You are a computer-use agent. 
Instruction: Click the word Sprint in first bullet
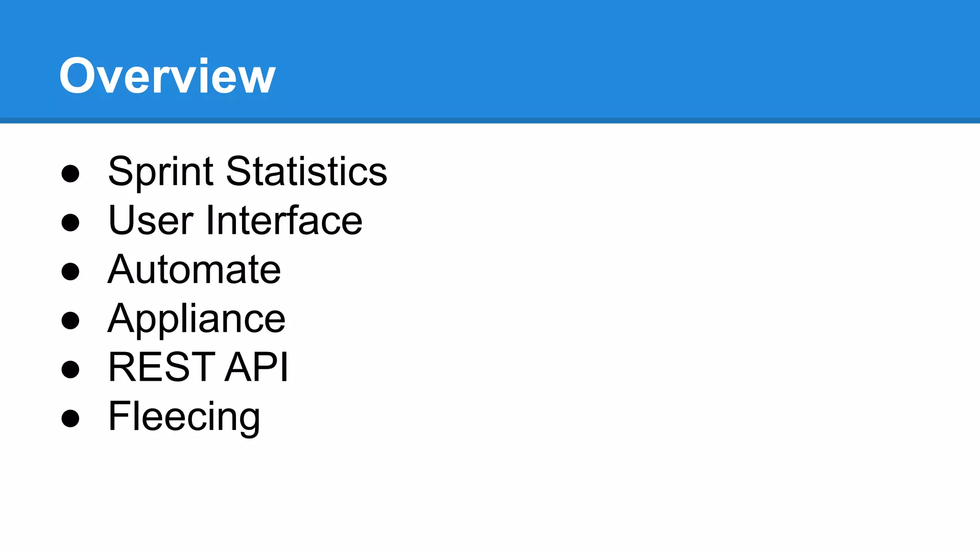point(161,172)
